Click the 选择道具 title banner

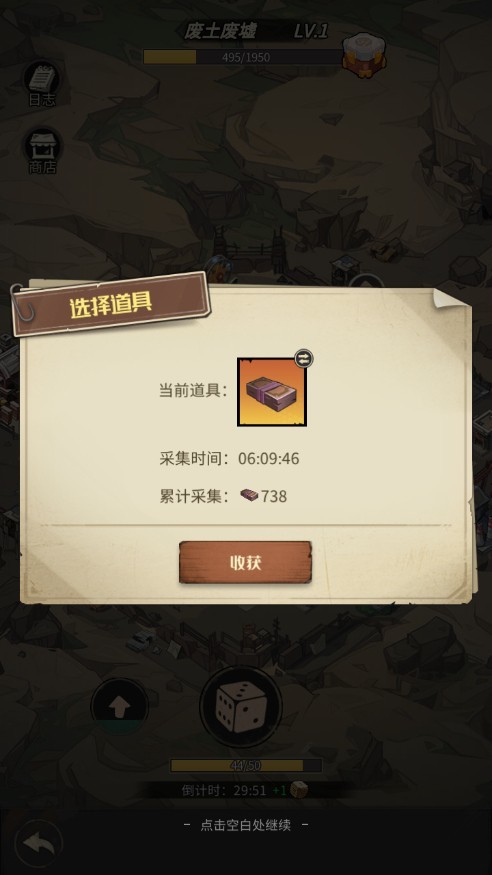[111, 305]
